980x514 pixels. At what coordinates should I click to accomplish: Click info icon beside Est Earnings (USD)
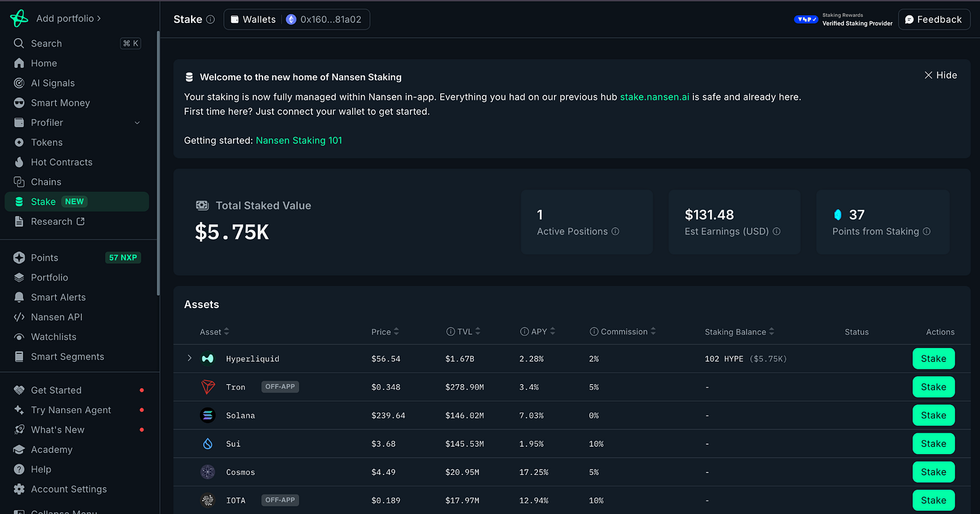point(777,231)
